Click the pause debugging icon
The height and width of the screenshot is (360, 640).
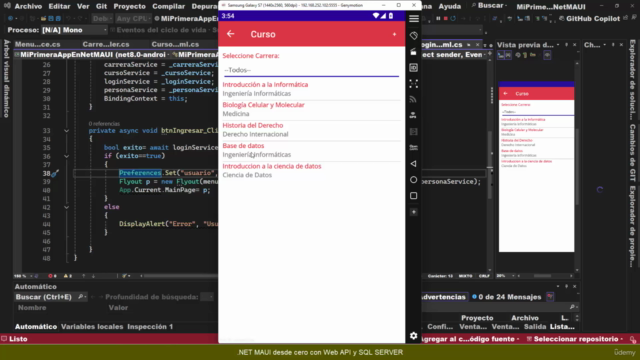pyautogui.click(x=438, y=18)
